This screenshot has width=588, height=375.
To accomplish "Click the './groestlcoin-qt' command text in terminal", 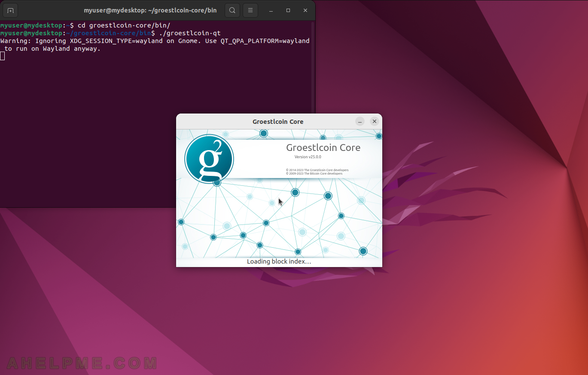I will pos(190,33).
